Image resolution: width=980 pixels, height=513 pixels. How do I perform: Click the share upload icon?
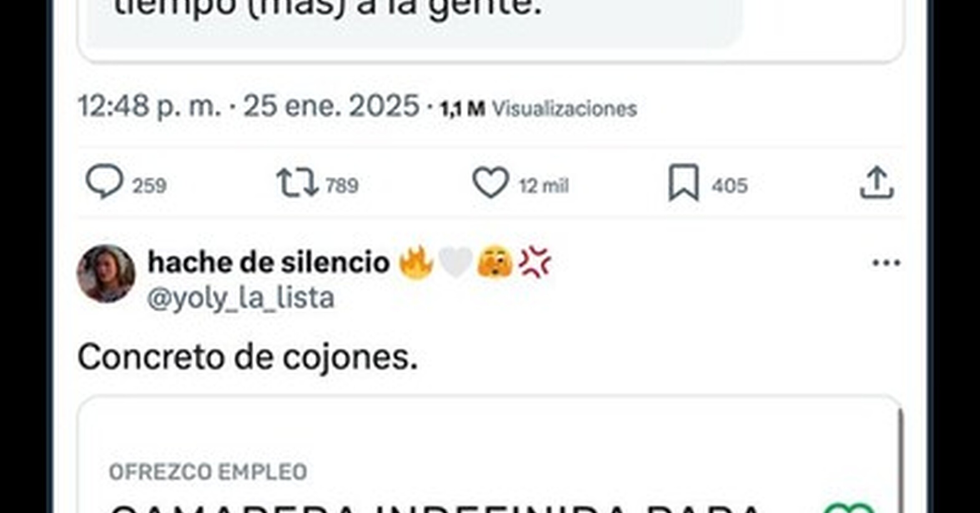[x=877, y=183]
